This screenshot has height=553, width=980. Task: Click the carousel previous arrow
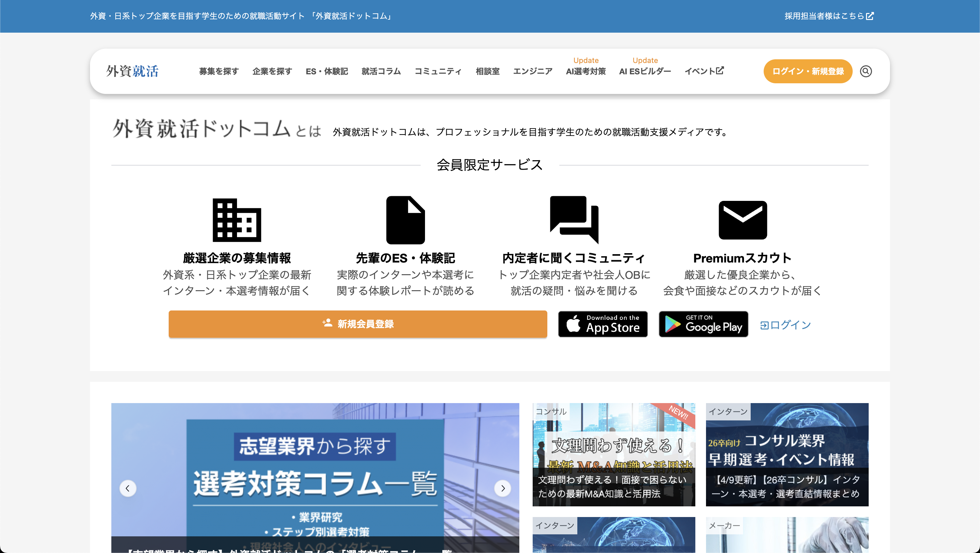[x=127, y=488]
